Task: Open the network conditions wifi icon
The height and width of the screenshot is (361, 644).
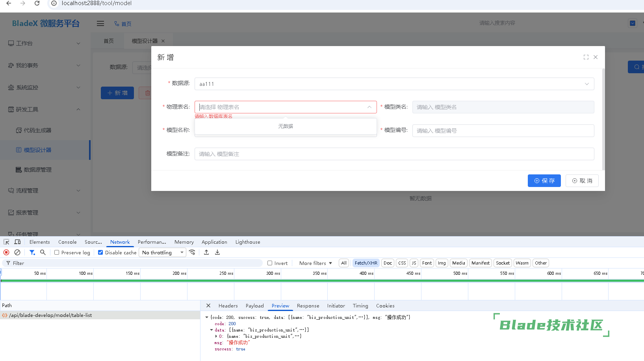Action: pyautogui.click(x=192, y=252)
